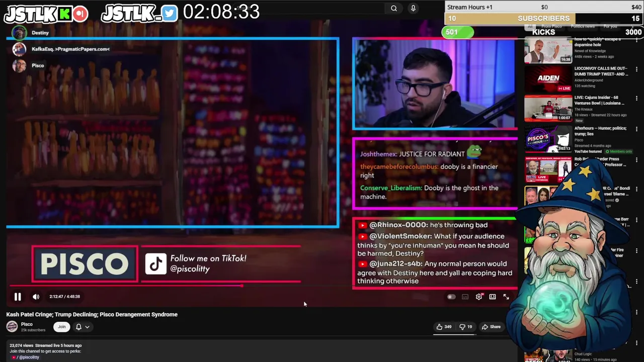The height and width of the screenshot is (362, 644).
Task: Pause the video playback
Action: click(18, 297)
